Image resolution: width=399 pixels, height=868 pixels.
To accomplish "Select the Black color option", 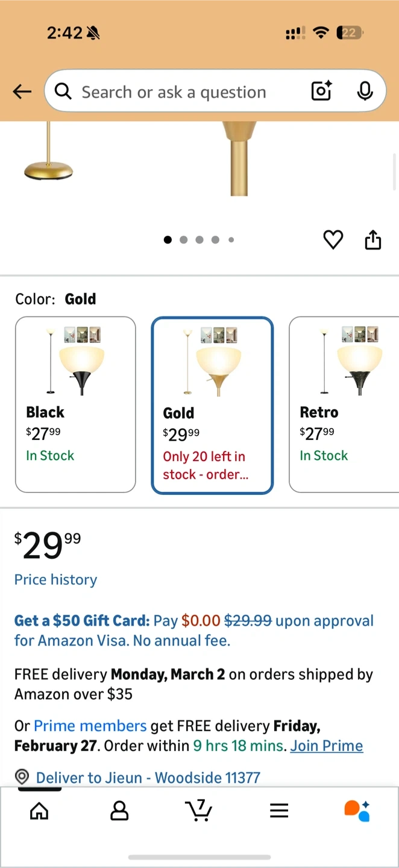I will (x=75, y=404).
